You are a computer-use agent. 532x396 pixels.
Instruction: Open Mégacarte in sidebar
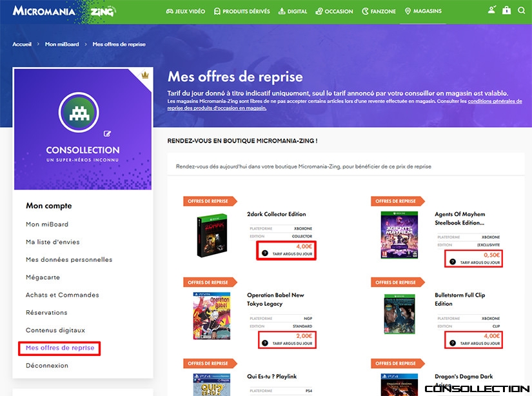pos(43,277)
